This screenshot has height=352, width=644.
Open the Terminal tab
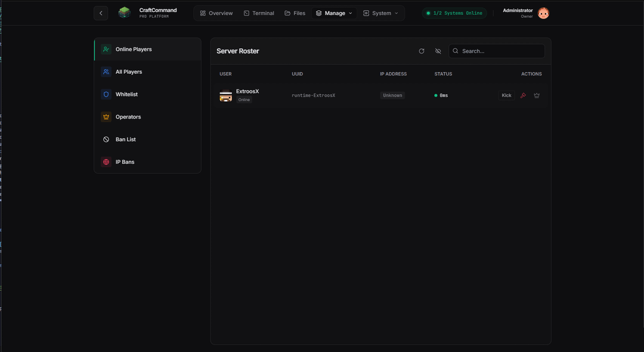click(x=259, y=13)
